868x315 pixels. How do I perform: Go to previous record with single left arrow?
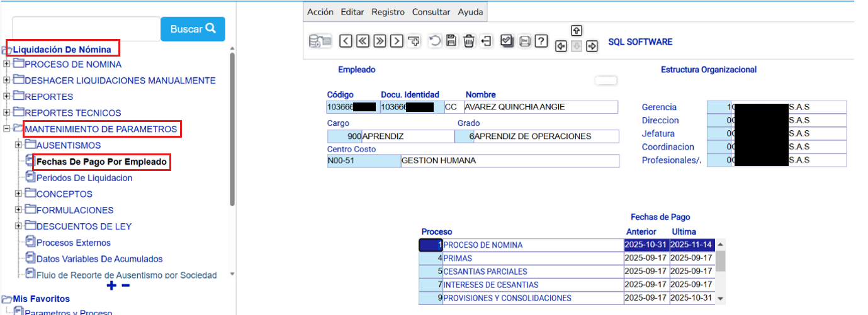point(346,41)
